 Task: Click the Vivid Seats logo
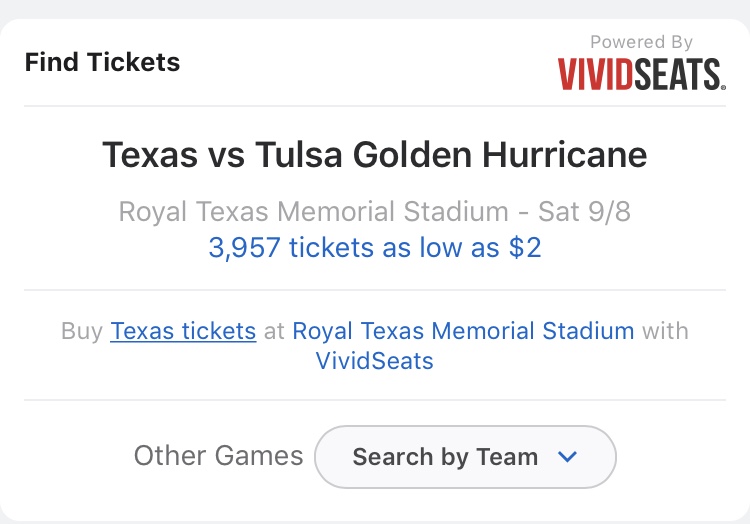642,74
